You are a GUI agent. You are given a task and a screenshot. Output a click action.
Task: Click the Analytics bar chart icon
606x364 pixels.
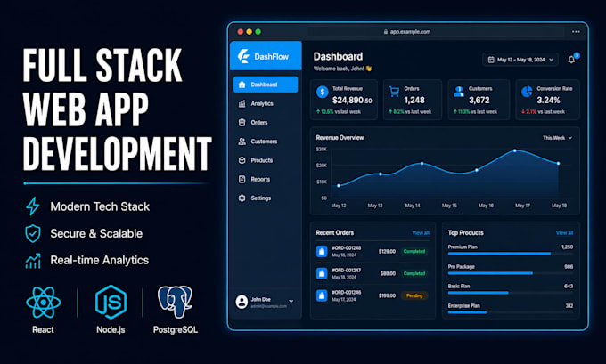coord(242,103)
